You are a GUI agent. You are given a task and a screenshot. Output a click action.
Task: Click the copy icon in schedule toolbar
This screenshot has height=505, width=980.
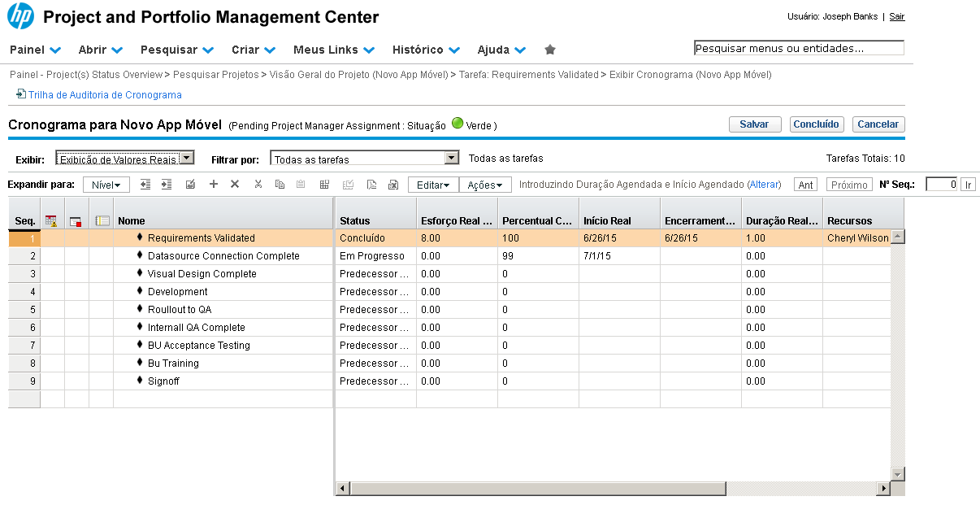click(x=280, y=185)
